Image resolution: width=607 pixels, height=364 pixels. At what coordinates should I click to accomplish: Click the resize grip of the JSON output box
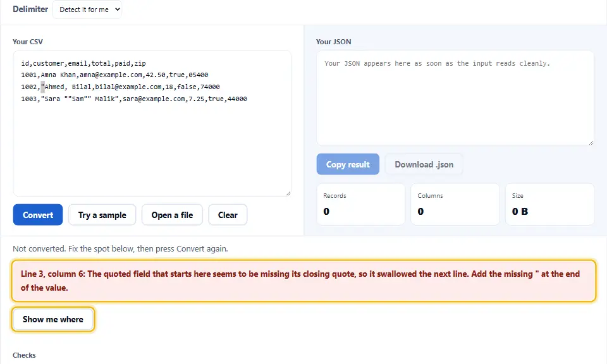click(591, 143)
